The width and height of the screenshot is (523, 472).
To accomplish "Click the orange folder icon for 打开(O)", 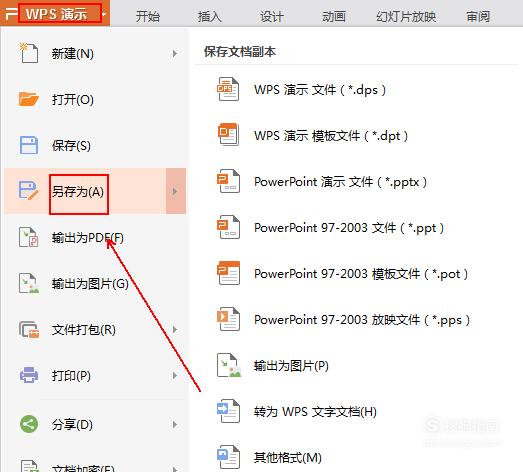I will tap(29, 99).
